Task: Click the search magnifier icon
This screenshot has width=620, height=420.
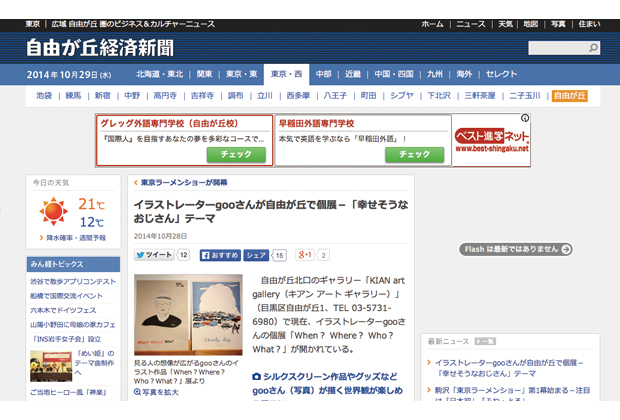Action: (593, 48)
